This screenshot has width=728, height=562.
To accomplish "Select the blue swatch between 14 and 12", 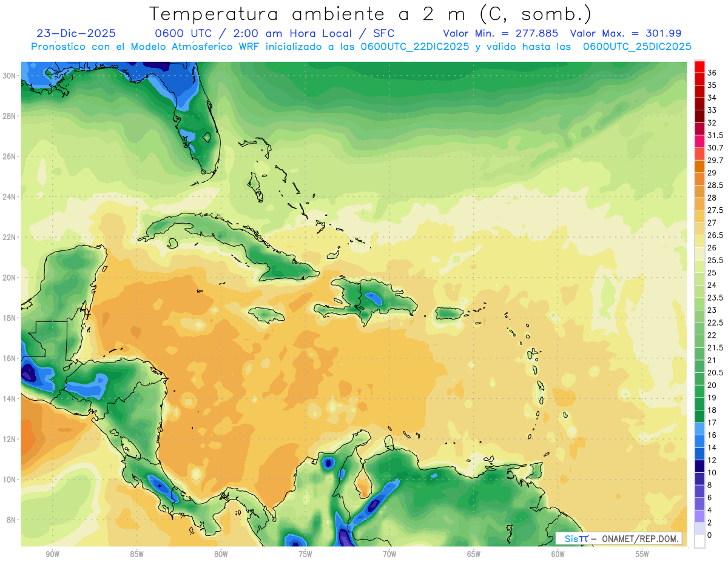I will [x=699, y=453].
